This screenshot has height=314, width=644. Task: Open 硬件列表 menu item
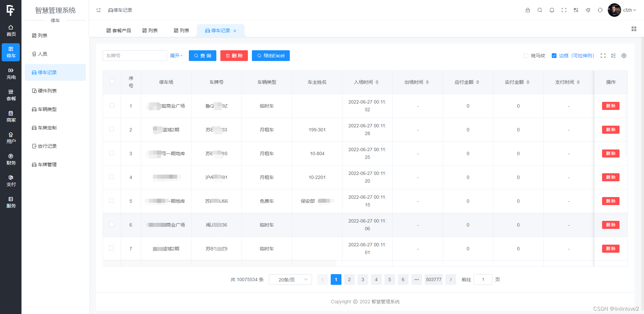(55, 91)
